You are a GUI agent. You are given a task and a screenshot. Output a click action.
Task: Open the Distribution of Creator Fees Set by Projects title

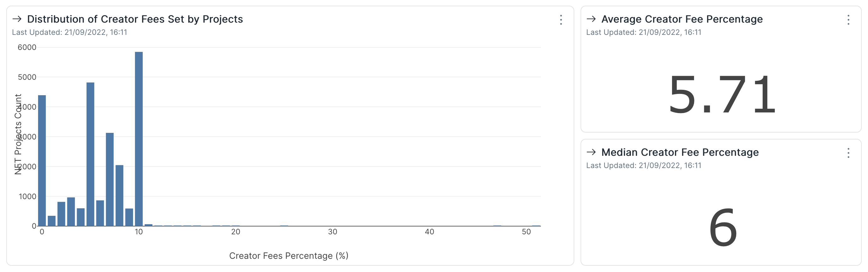click(x=135, y=19)
